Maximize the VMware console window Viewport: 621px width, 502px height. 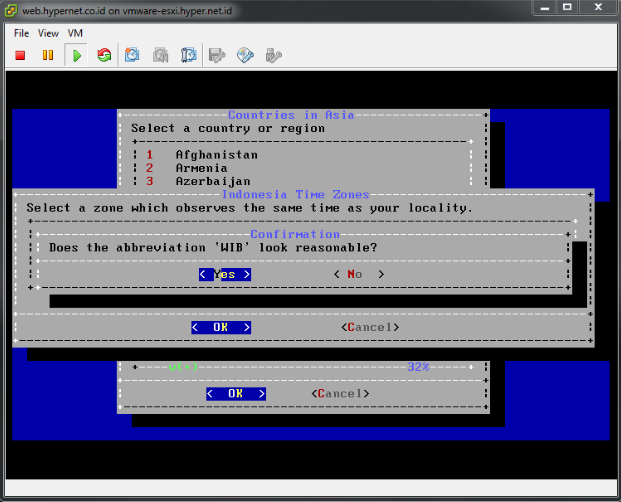click(568, 7)
